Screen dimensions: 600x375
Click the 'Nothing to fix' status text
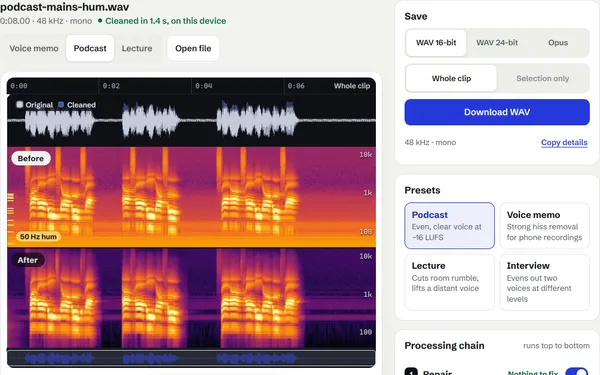tap(533, 372)
